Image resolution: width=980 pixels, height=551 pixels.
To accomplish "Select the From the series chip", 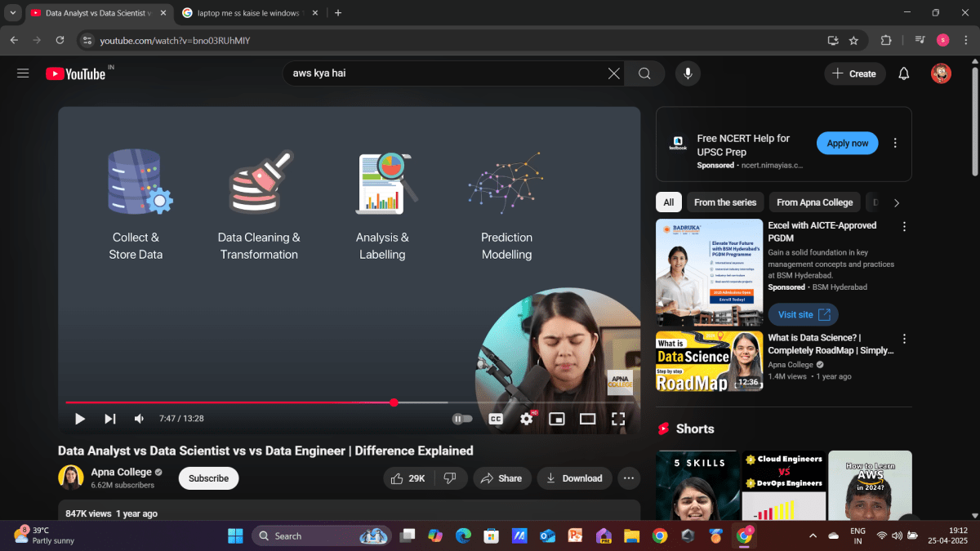I will 725,202.
